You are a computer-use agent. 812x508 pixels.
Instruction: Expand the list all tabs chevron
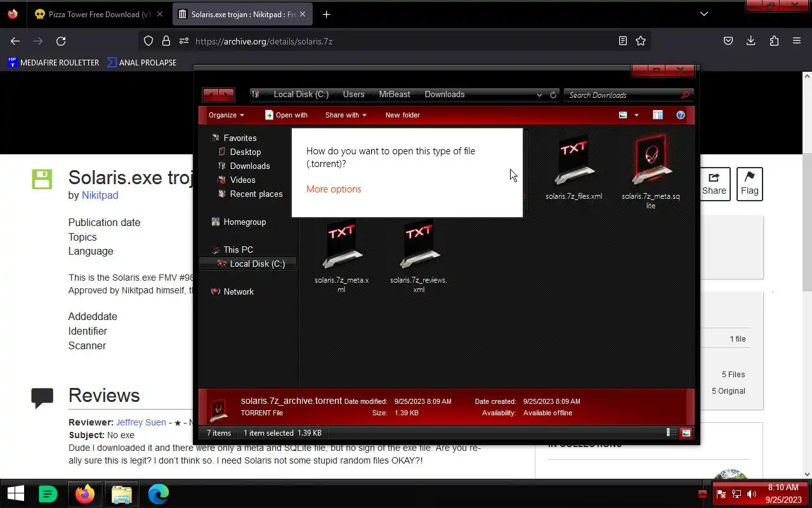[x=704, y=14]
